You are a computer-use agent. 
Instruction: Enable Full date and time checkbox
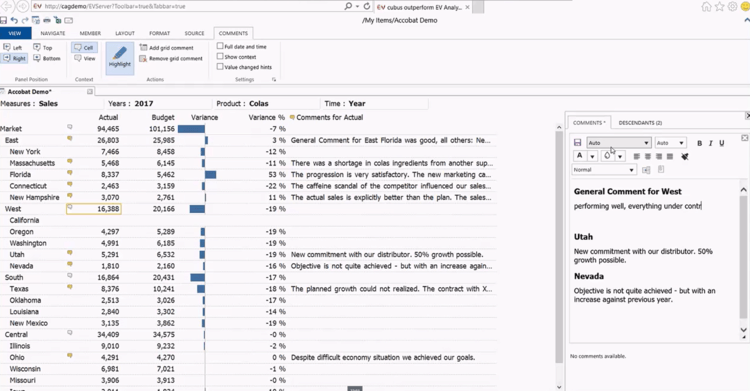click(x=220, y=46)
